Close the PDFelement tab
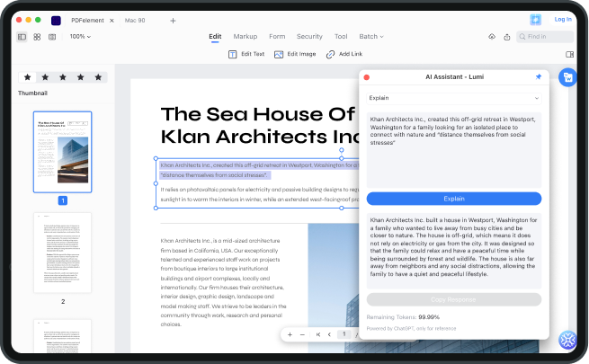589x364 pixels. tap(112, 21)
